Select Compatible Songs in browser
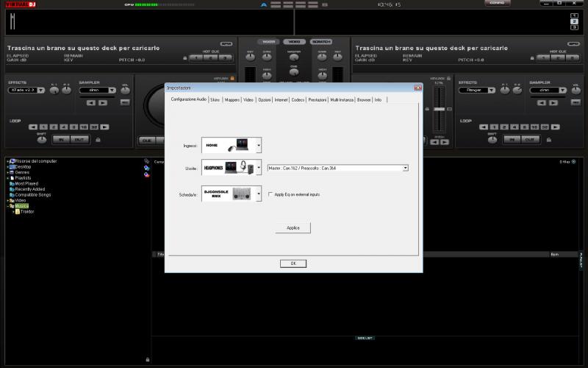This screenshot has width=588, height=368. [32, 195]
